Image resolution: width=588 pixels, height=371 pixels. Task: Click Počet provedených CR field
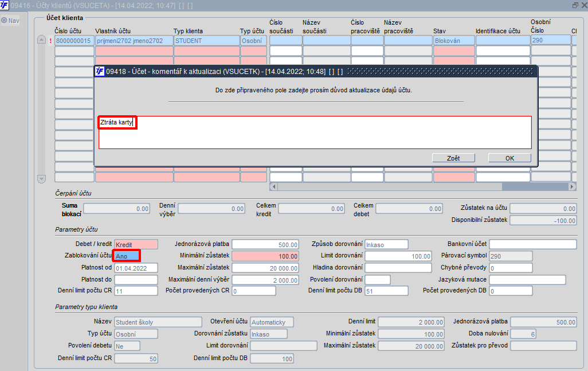pos(254,291)
